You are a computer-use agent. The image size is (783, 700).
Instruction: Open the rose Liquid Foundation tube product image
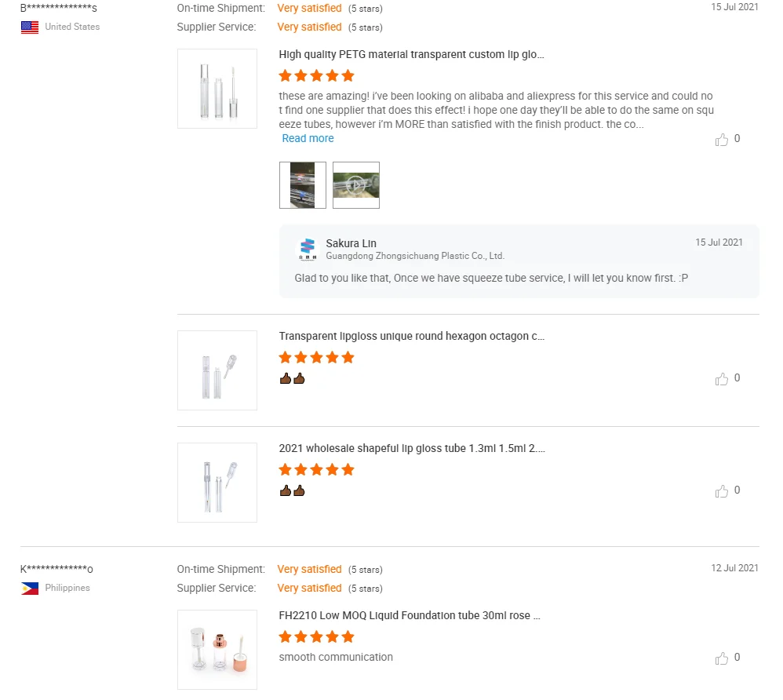coord(217,650)
